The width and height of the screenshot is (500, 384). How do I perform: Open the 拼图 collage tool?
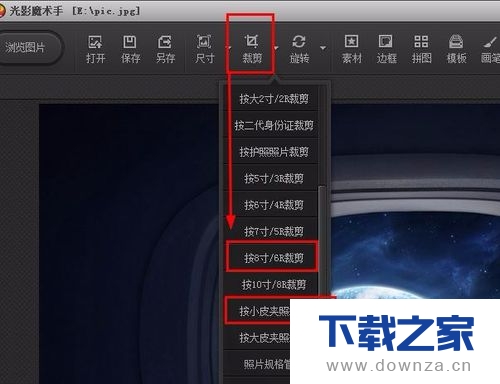click(421, 49)
